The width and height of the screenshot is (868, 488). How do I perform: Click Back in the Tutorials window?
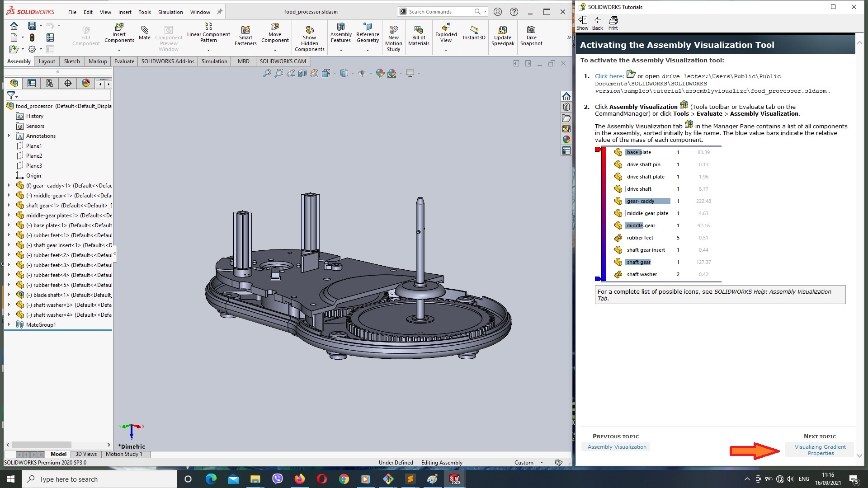pos(598,23)
